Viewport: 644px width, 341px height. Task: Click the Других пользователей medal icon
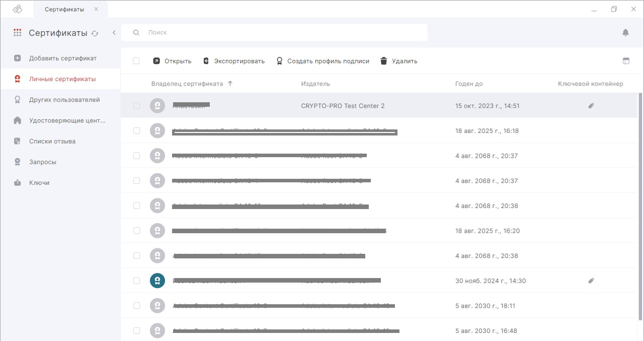tap(18, 100)
